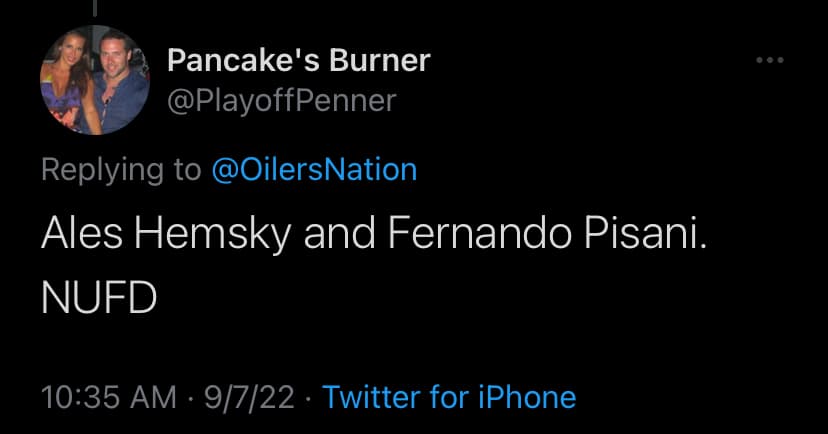Click the thread connector line above avatar
828x434 pixels.
tap(94, 8)
